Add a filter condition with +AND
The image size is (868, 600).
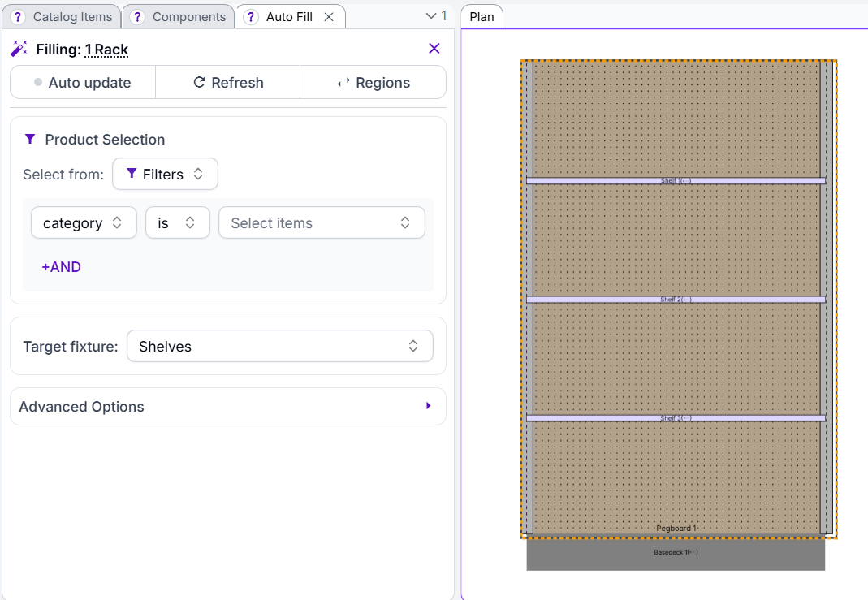[62, 267]
